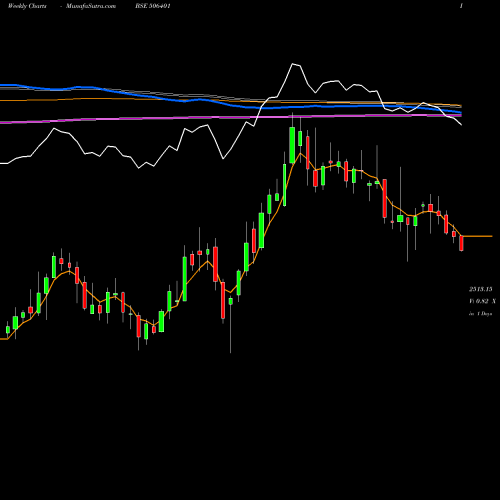Click the tallest green candlestick at the peak
This screenshot has width=500, height=500.
tap(292, 145)
